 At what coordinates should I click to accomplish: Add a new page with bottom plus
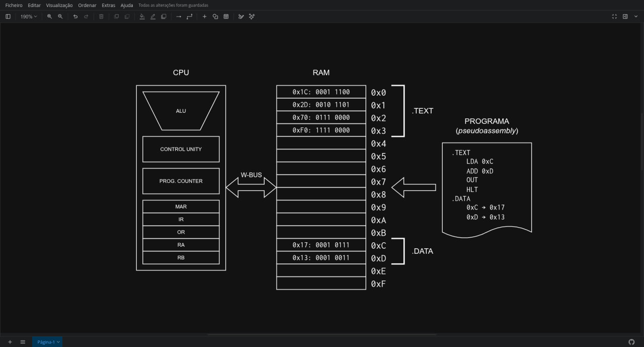click(x=10, y=342)
